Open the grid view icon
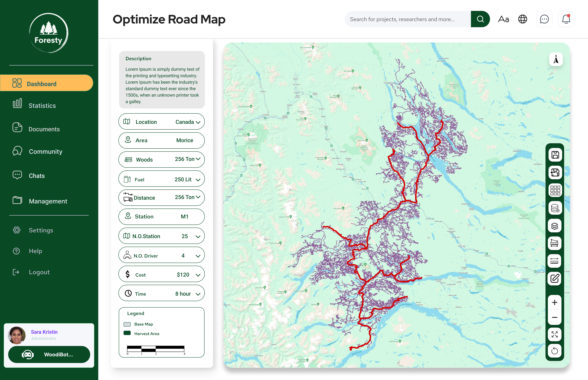 pos(555,190)
